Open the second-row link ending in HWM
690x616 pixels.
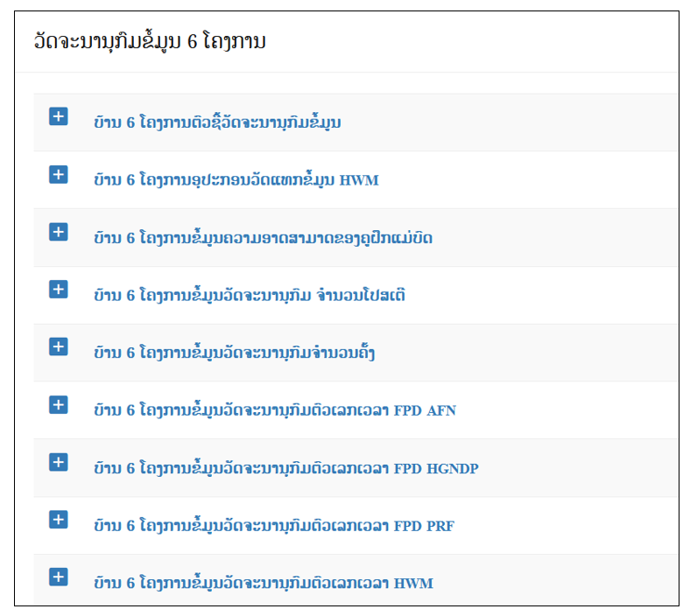[x=236, y=179]
